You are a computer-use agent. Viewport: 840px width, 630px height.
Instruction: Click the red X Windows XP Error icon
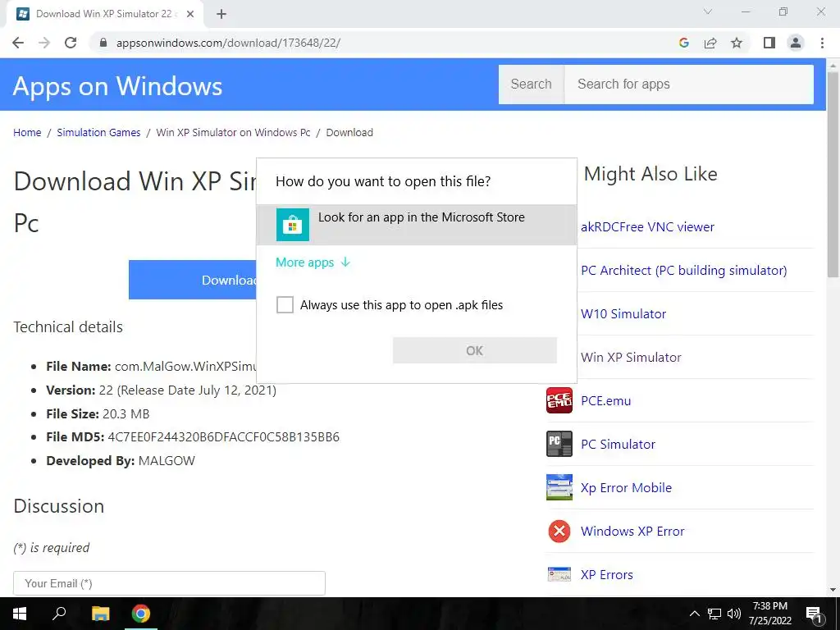(x=559, y=531)
